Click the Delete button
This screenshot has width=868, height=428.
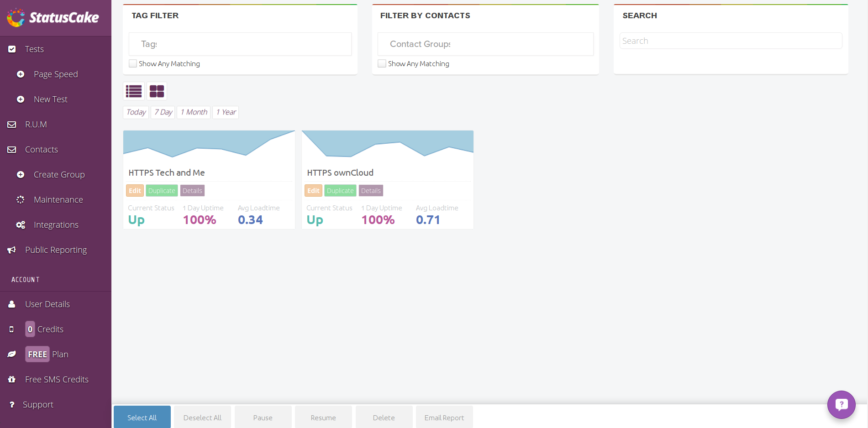(384, 417)
